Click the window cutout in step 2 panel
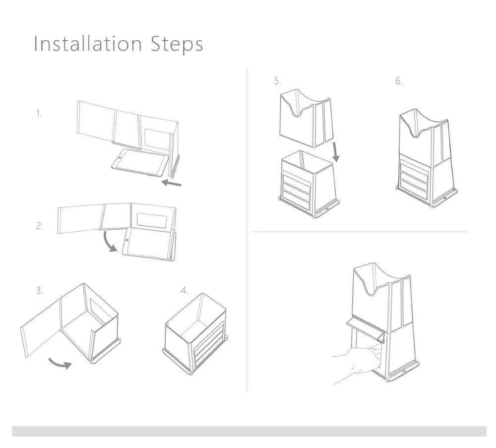496x448 pixels. click(152, 220)
